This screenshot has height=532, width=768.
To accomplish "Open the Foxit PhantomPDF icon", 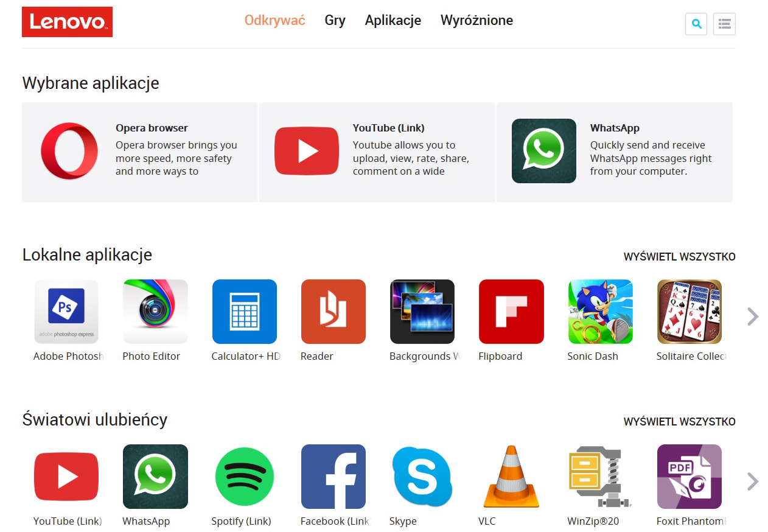I will [689, 477].
